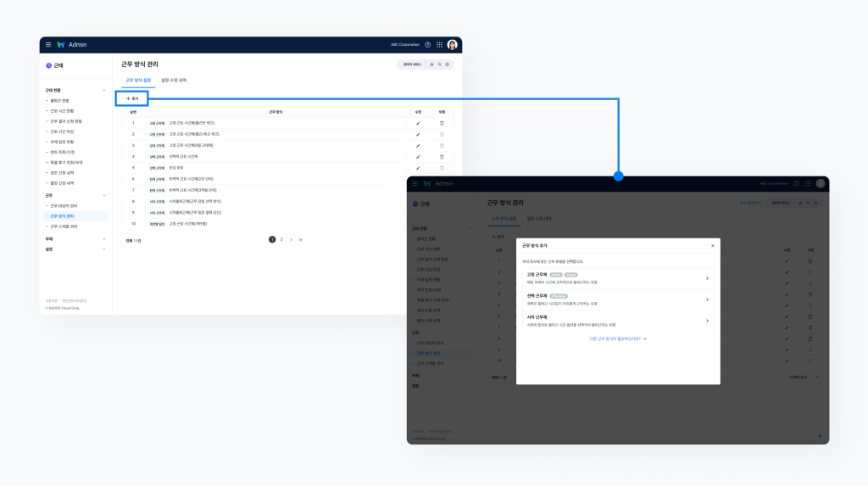Go to page 2 in pagination
Viewport: 868px width, 486px height.
click(x=281, y=240)
